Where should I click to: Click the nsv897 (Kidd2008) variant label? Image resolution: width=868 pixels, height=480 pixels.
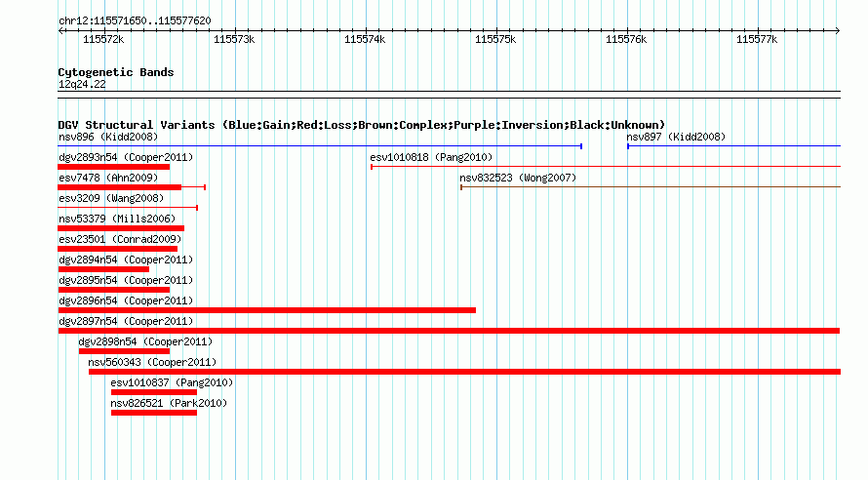click(x=676, y=137)
